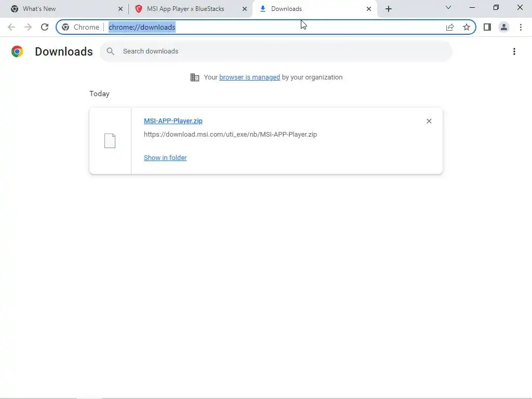Close the Downloads tab

(x=369, y=9)
